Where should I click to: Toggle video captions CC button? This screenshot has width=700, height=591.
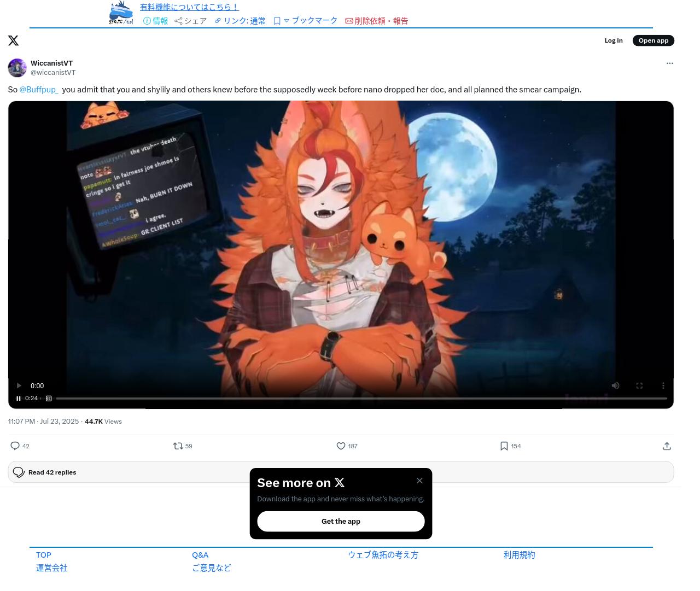coord(49,399)
